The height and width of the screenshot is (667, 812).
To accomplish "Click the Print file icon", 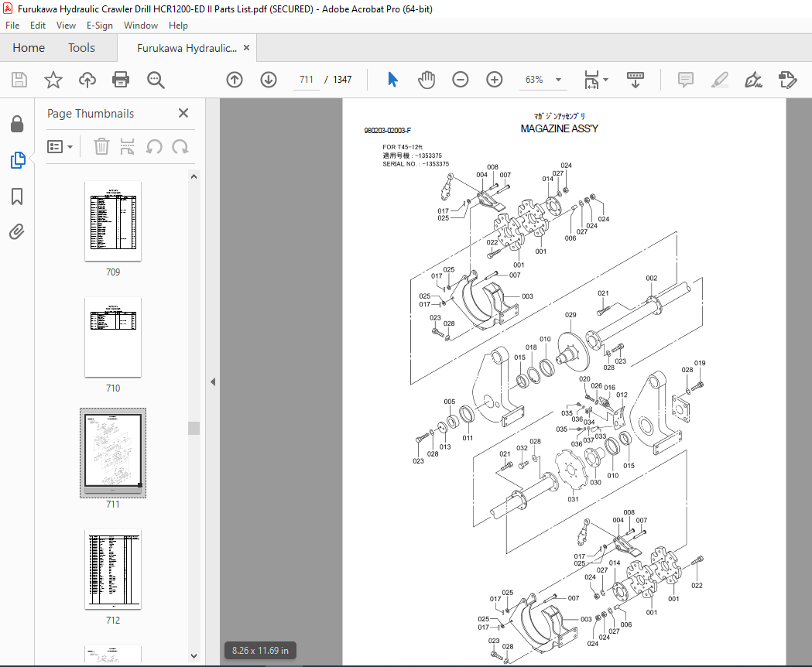I will pyautogui.click(x=120, y=80).
